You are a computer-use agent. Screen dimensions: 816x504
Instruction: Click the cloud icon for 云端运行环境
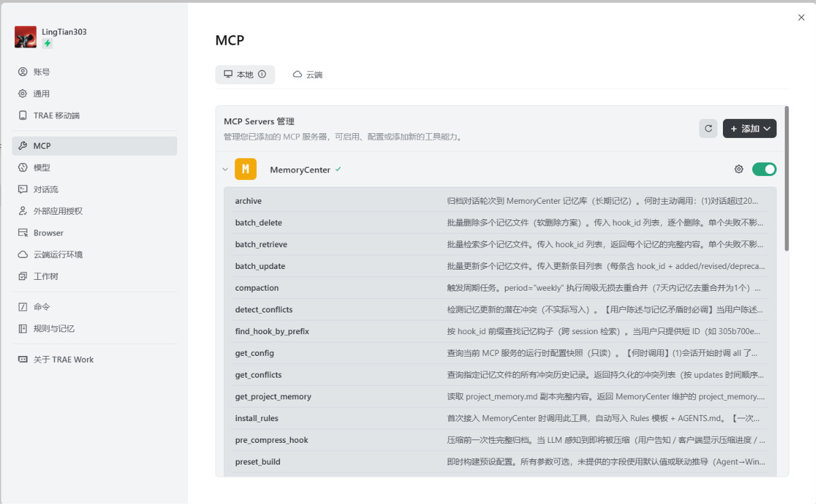click(x=22, y=255)
